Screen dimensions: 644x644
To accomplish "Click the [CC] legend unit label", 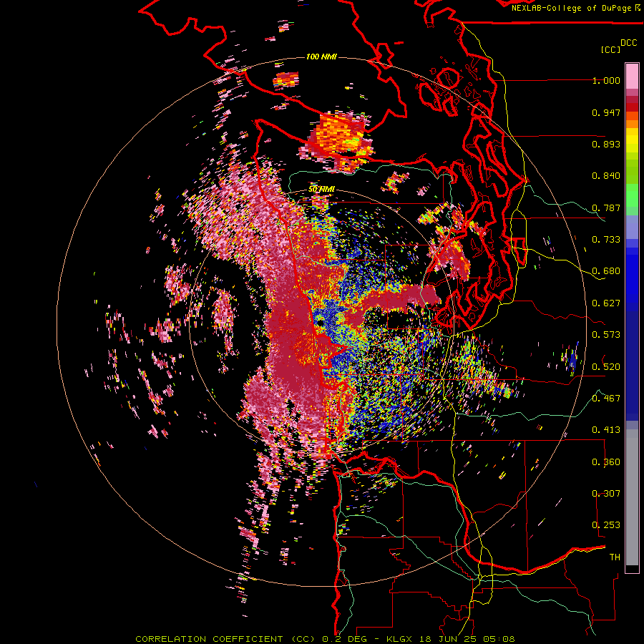I will tap(610, 49).
